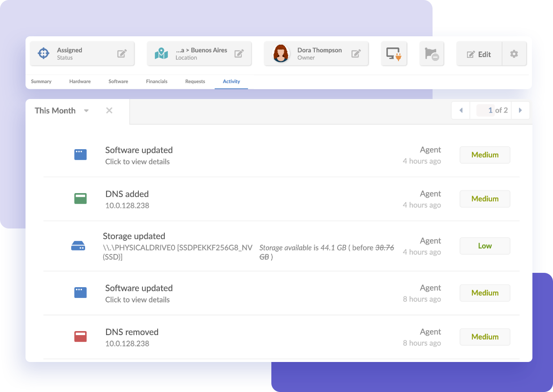Open the Financials tab
The height and width of the screenshot is (392, 553).
[157, 82]
